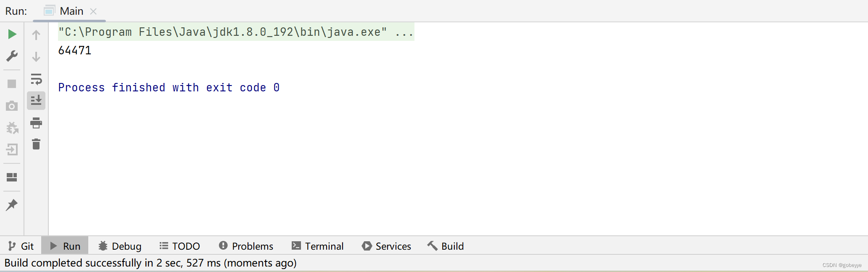This screenshot has height=272, width=868.
Task: Navigate up the stack trace
Action: click(36, 35)
